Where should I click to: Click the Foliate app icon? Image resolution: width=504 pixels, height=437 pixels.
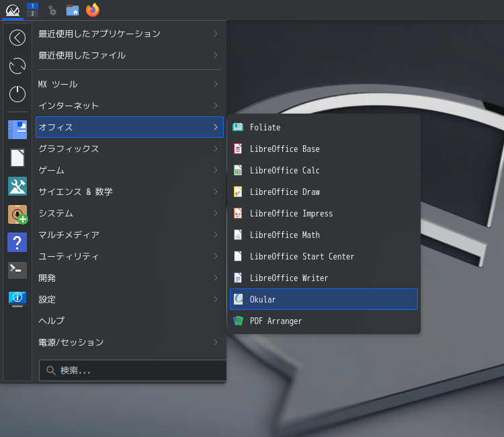pyautogui.click(x=238, y=127)
